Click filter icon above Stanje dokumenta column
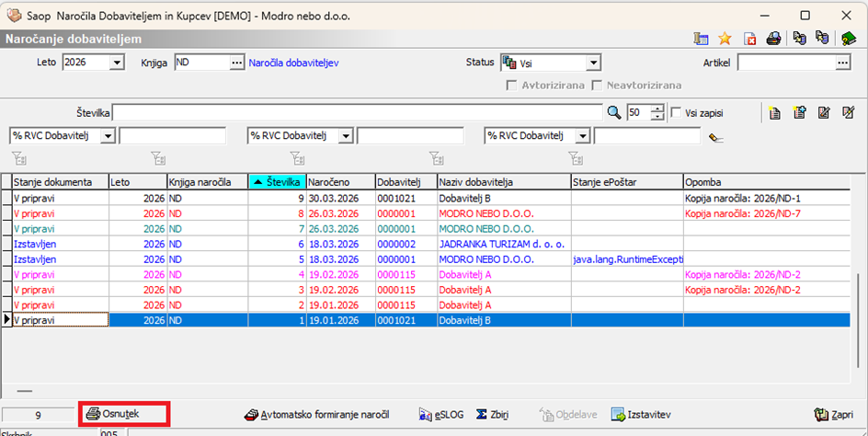Image resolution: width=868 pixels, height=436 pixels. pyautogui.click(x=18, y=158)
